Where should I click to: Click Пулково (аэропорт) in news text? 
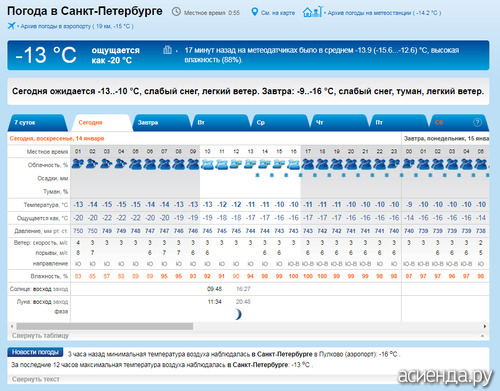(x=348, y=354)
